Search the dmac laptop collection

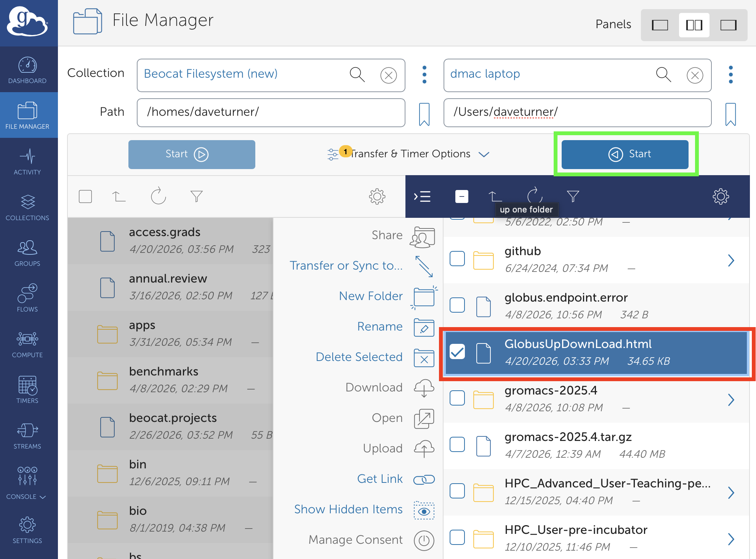pyautogui.click(x=663, y=75)
